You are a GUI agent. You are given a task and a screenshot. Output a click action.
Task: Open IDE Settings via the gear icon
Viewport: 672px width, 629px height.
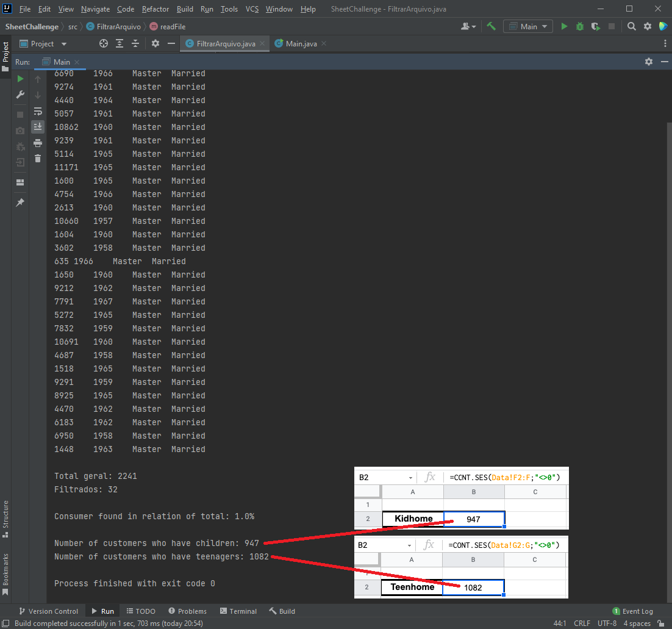tap(647, 26)
